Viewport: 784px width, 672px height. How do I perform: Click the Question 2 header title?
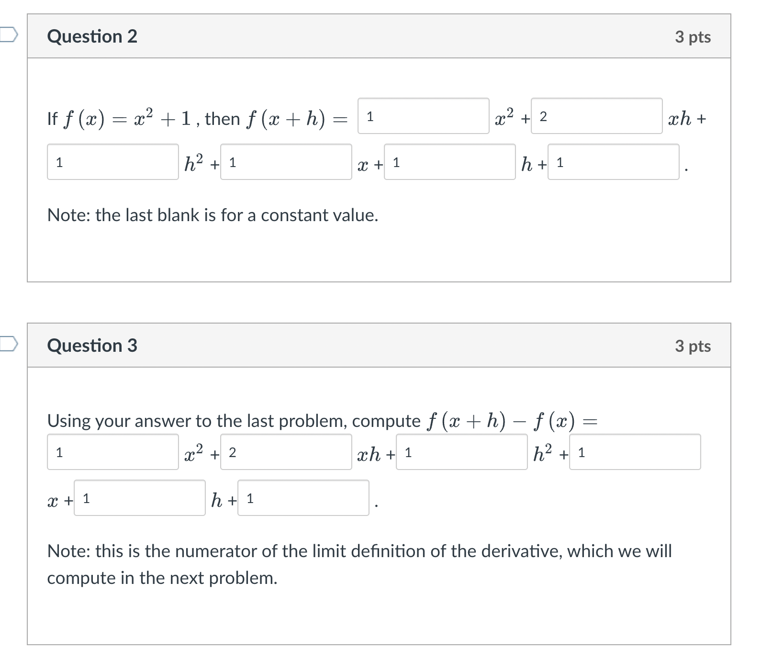[x=92, y=36]
